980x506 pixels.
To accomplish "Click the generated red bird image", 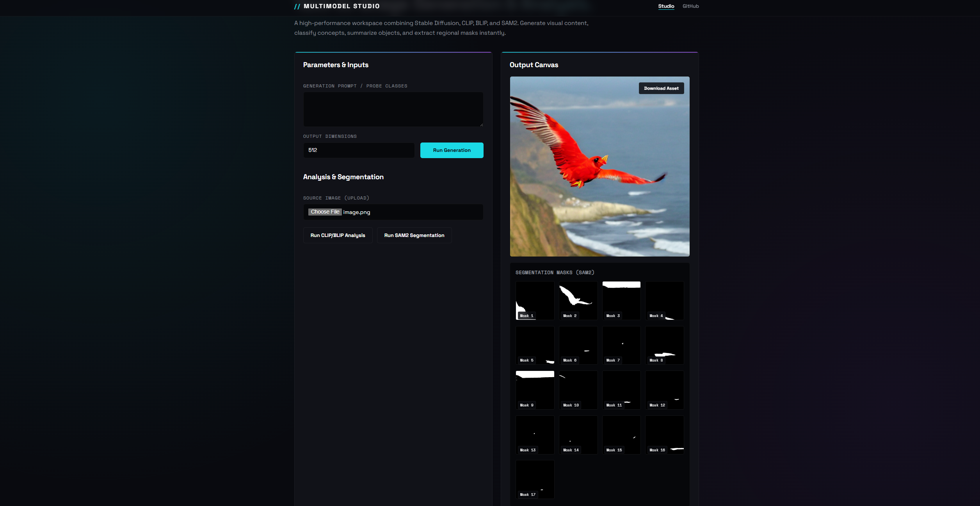I will [599, 167].
